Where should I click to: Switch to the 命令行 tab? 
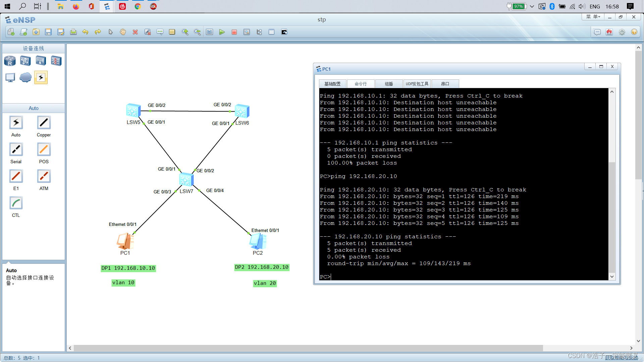click(361, 84)
